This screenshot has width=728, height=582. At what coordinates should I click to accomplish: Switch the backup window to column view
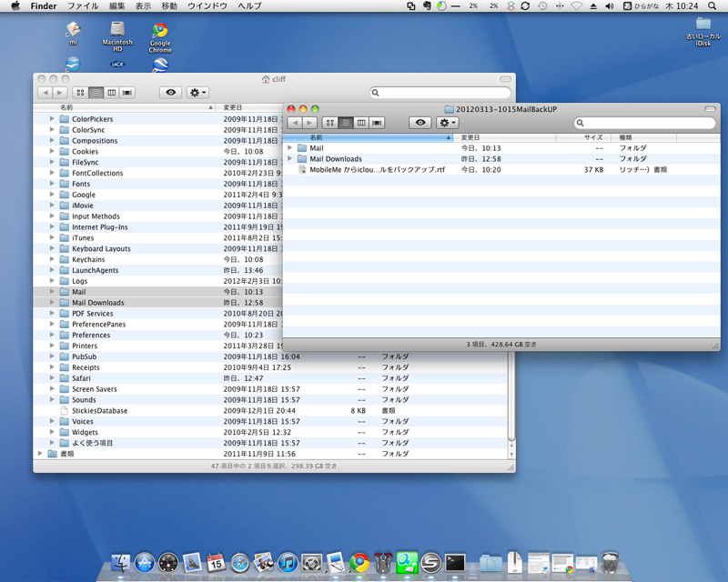pyautogui.click(x=360, y=122)
